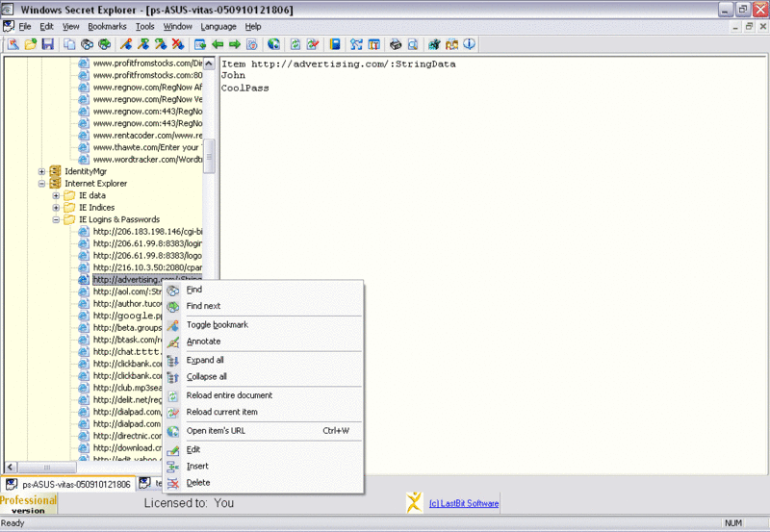Image resolution: width=770 pixels, height=532 pixels.
Task: Click the Copy documents toolbar icon
Action: tap(70, 44)
